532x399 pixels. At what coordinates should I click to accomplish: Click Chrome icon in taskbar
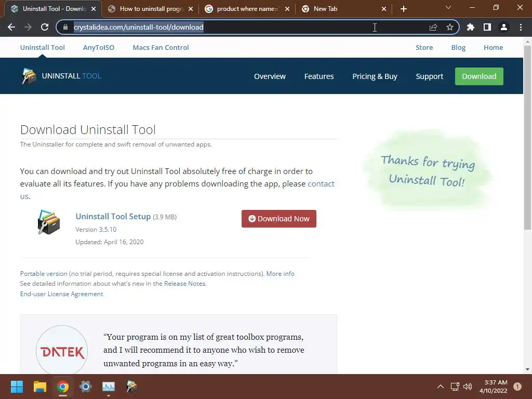coord(63,387)
